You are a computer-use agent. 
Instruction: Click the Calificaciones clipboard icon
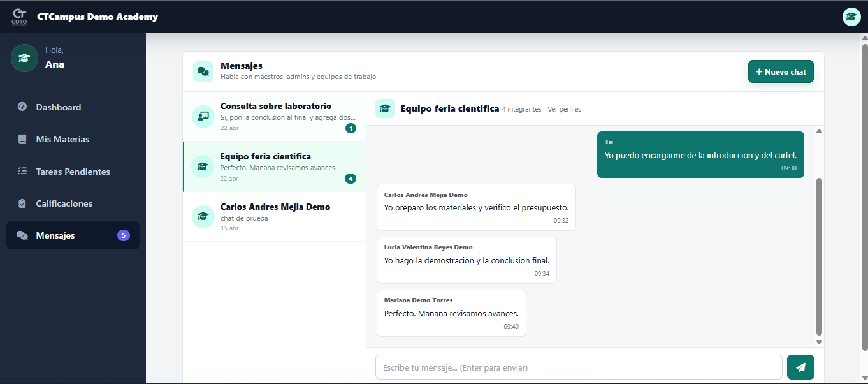coord(22,203)
